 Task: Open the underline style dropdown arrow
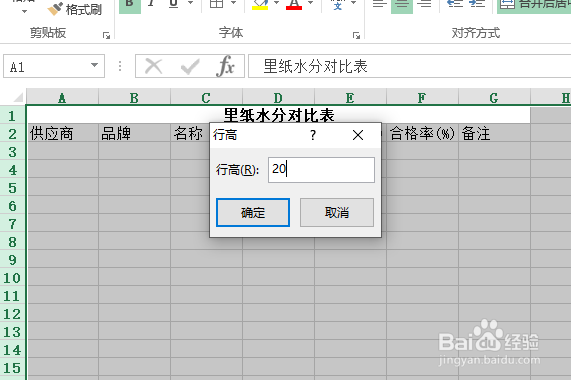(190, 4)
